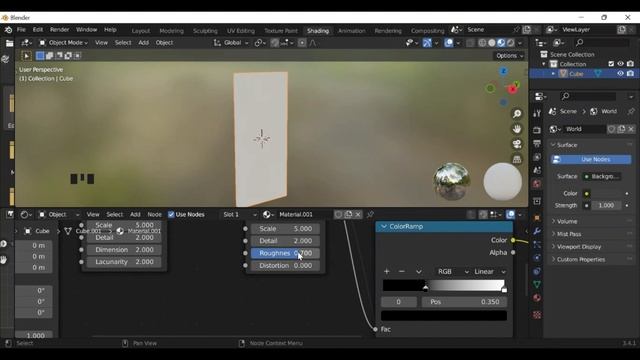Toggle X-ray view button
The image size is (640, 360).
point(471,43)
